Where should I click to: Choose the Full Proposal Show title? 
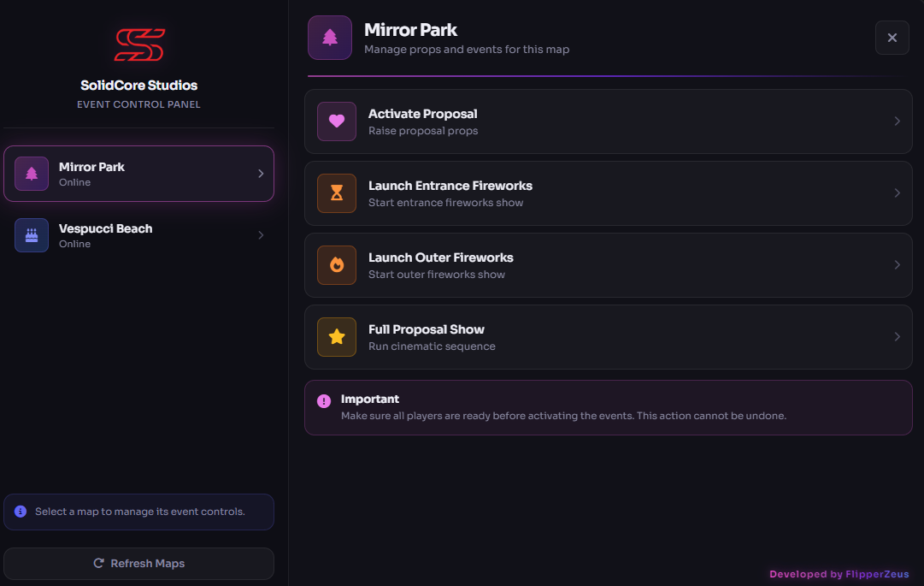coord(426,329)
